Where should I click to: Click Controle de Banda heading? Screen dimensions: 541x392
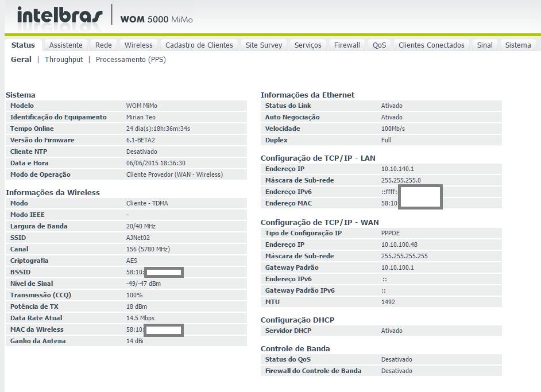pyautogui.click(x=295, y=348)
